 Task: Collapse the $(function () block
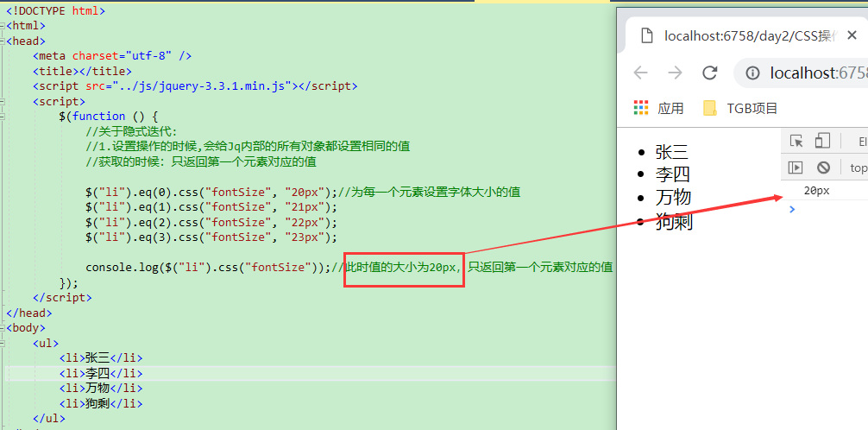3,117
